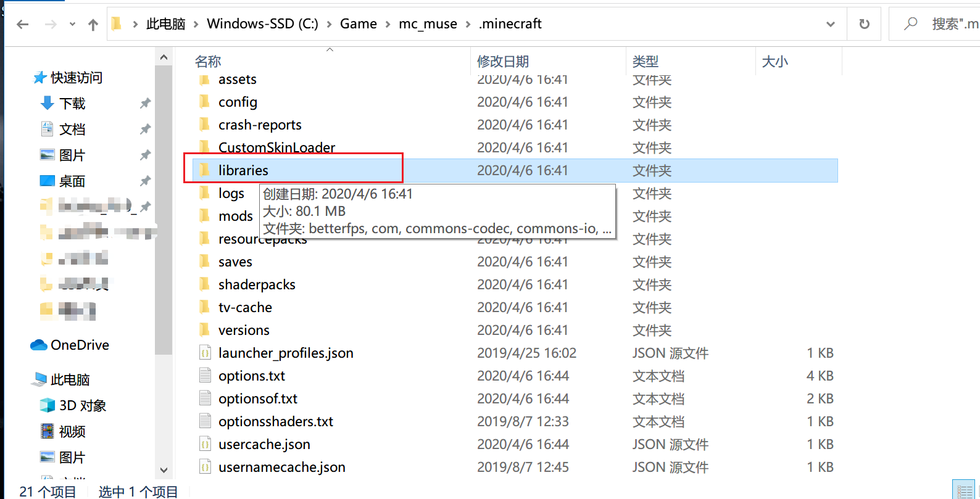Expand the address bar history dropdown
This screenshot has height=499, width=980.
click(831, 24)
